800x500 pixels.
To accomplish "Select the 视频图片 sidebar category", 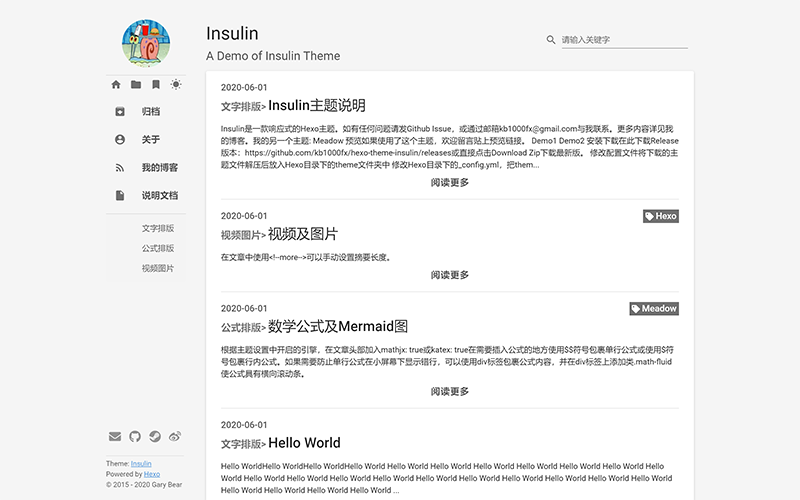I will (158, 268).
